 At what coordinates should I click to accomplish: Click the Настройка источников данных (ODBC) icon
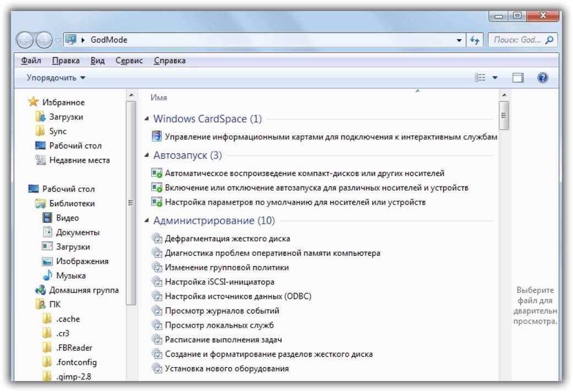(x=157, y=296)
